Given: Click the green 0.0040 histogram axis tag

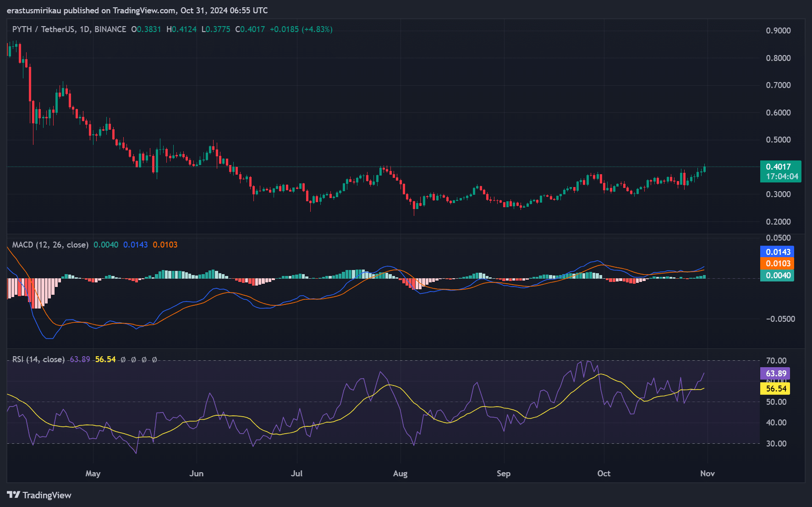Looking at the screenshot, I should 777,276.
